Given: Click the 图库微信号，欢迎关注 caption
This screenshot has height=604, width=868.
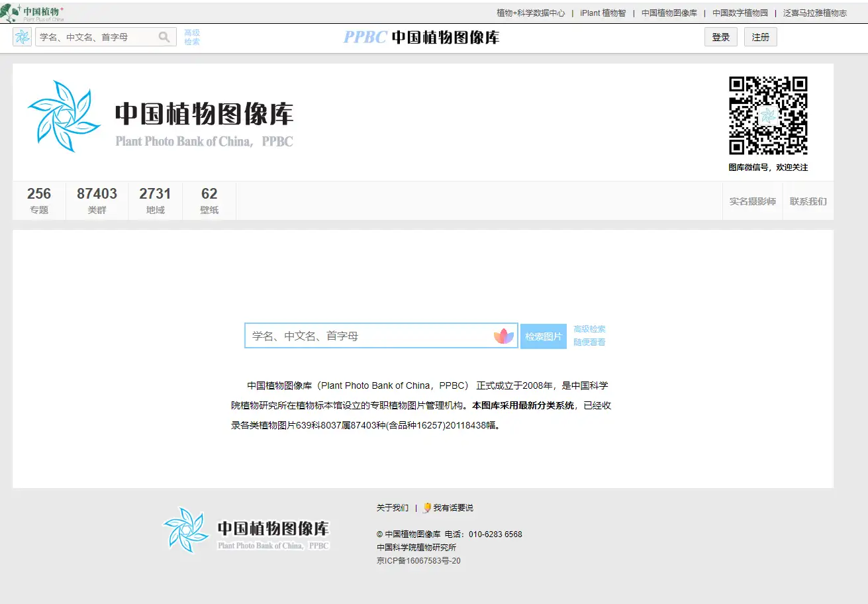Looking at the screenshot, I should pos(768,168).
